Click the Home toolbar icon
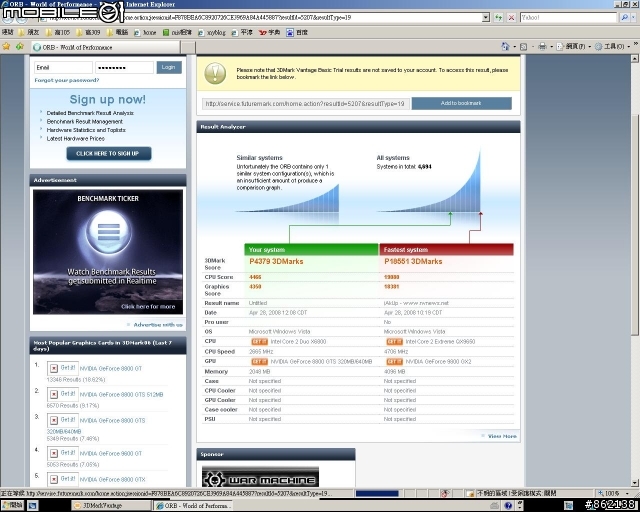This screenshot has height=512, width=640. coord(505,47)
